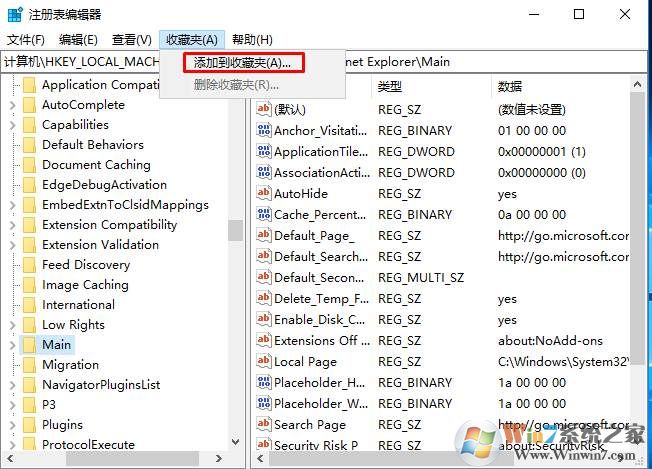652x469 pixels.
Task: Expand the Low Rights node
Action: 12,325
